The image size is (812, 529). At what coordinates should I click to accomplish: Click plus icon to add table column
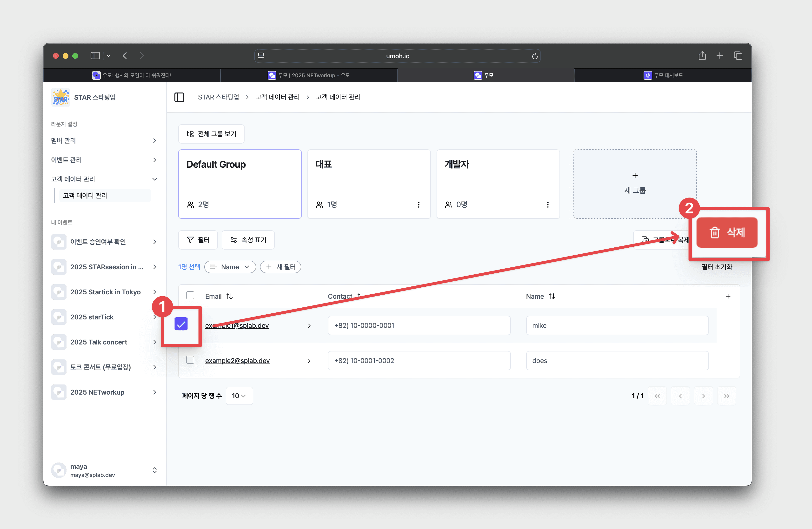[728, 296]
